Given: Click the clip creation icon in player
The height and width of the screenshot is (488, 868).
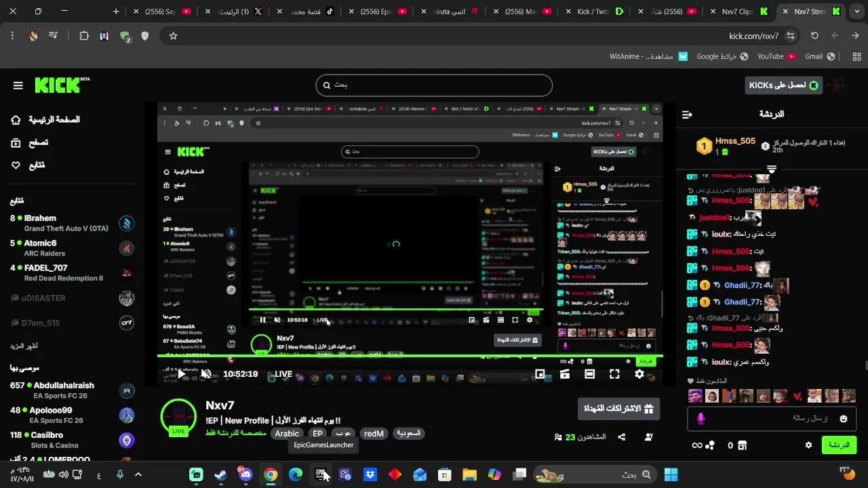Looking at the screenshot, I should click(564, 374).
